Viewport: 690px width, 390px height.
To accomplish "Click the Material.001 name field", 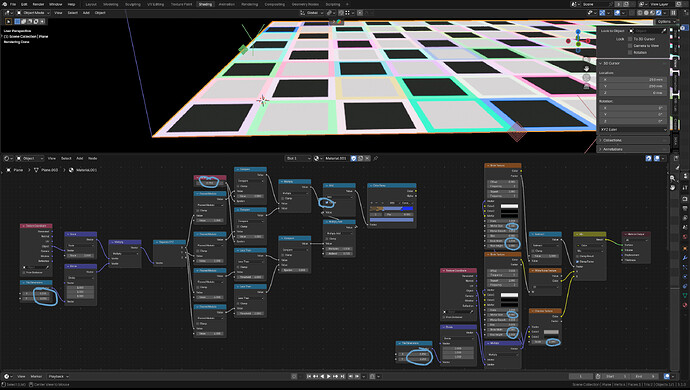I will [337, 158].
